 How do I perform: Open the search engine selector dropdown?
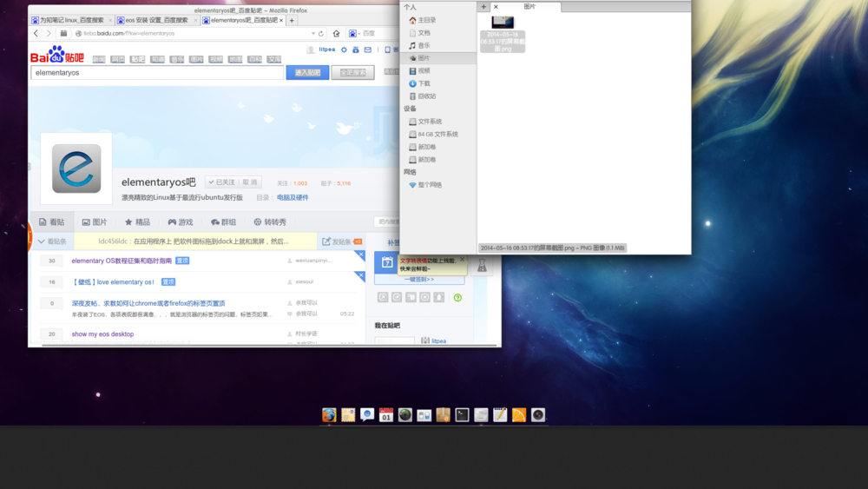click(x=354, y=33)
